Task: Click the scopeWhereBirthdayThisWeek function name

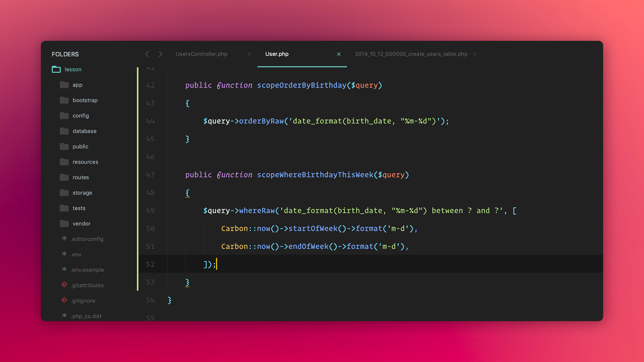Action: (x=315, y=175)
